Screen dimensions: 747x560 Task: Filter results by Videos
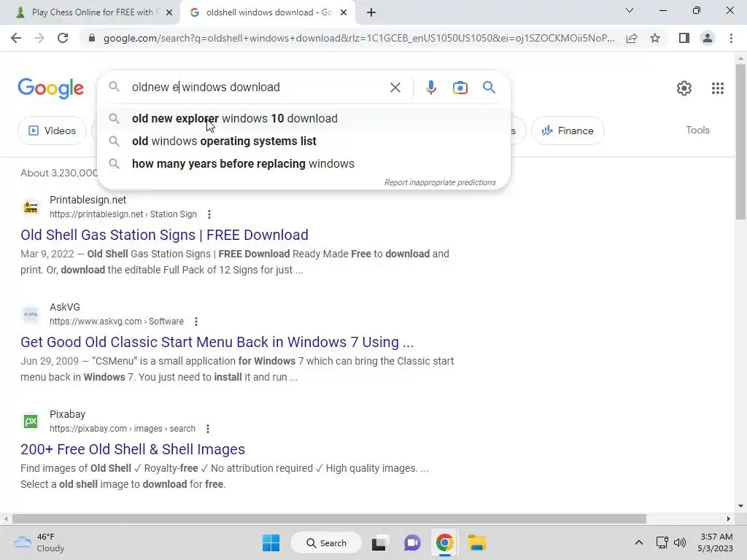pos(53,131)
